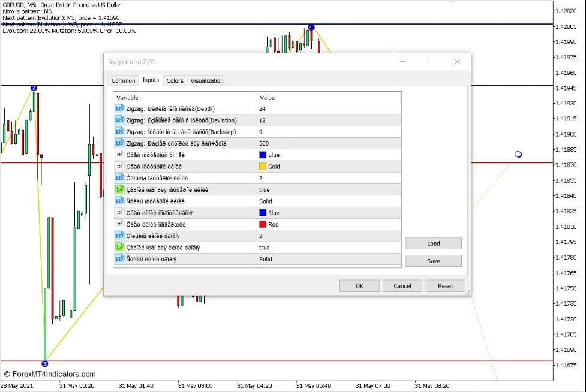This screenshot has height=392, width=586.
Task: Click the 123 icon on the 500 value row
Action: [x=118, y=143]
